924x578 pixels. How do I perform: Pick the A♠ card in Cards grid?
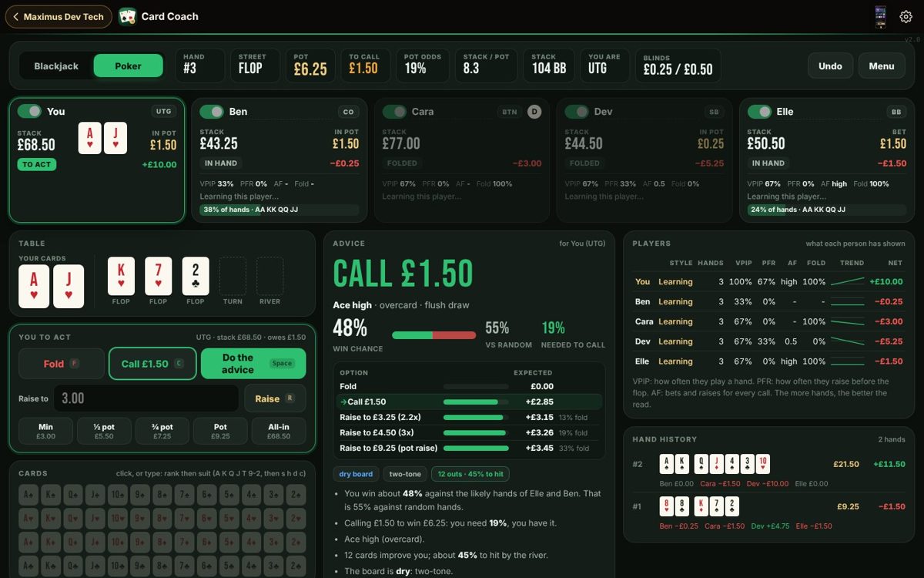tap(28, 495)
